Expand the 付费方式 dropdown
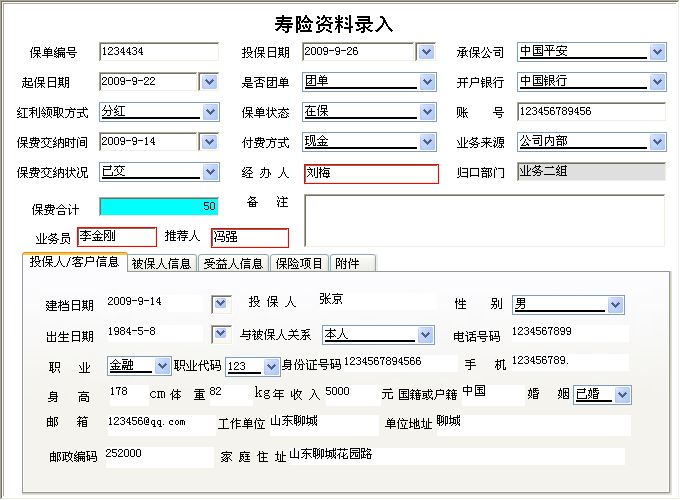This screenshot has height=500, width=680. (x=426, y=142)
